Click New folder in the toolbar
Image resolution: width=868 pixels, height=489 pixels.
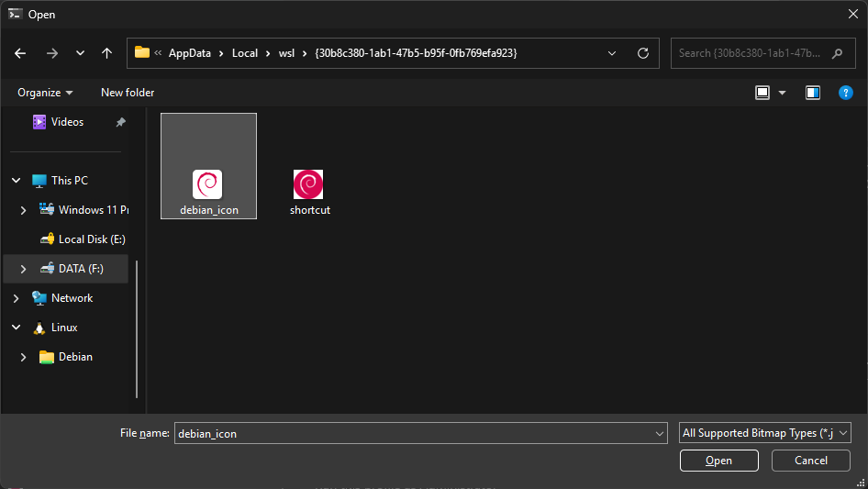pyautogui.click(x=128, y=93)
